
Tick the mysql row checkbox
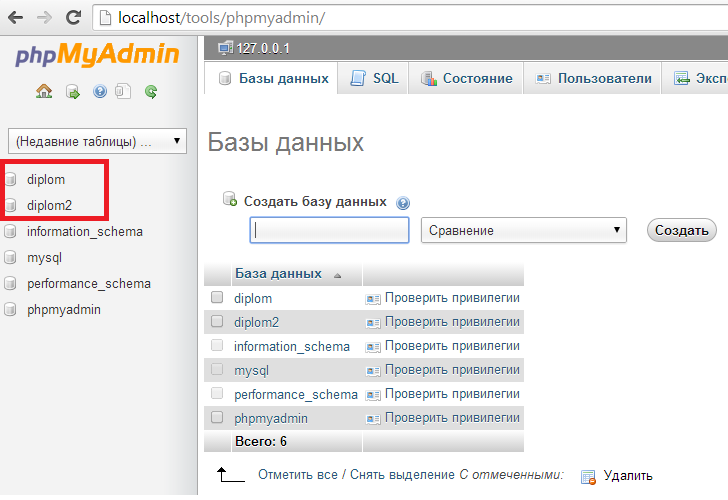coord(217,369)
